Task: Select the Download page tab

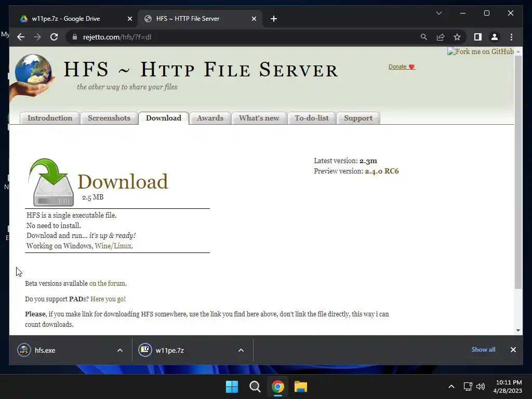Action: (164, 118)
